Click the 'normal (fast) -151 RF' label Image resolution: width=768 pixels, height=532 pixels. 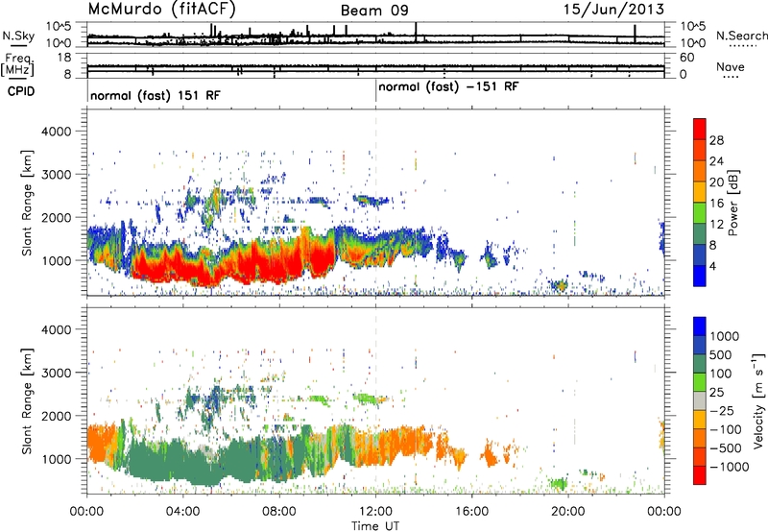(448, 86)
